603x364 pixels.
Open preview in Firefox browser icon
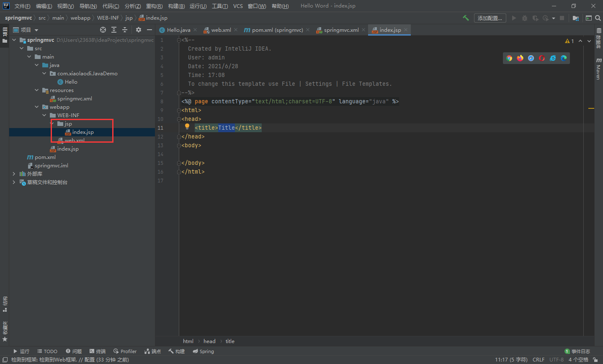[x=520, y=58]
